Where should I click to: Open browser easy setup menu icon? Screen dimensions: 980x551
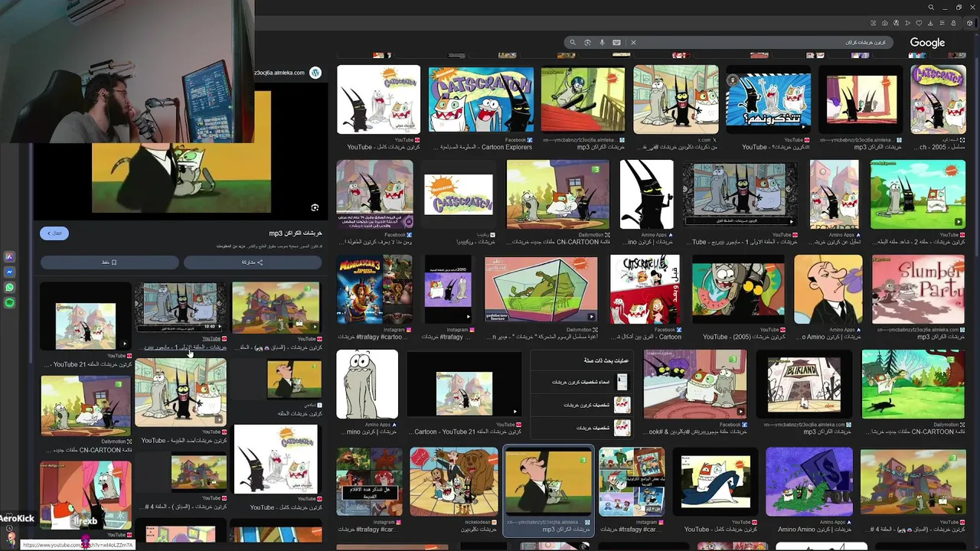[x=942, y=23]
